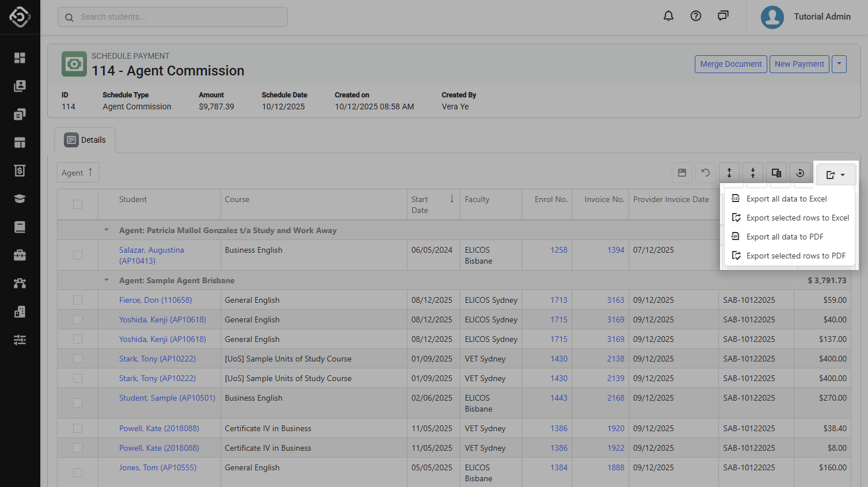This screenshot has height=487, width=868.
Task: Collapse the Sample Agent Brisbane group
Action: pyautogui.click(x=106, y=280)
